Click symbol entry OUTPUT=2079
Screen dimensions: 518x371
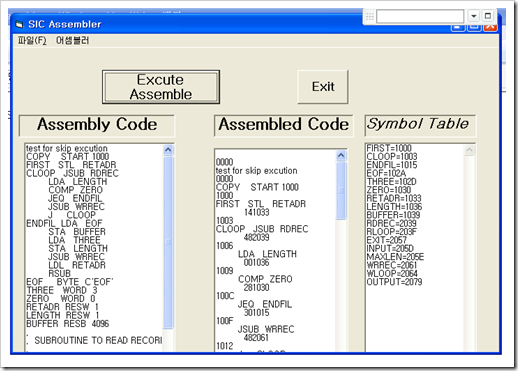coord(394,282)
